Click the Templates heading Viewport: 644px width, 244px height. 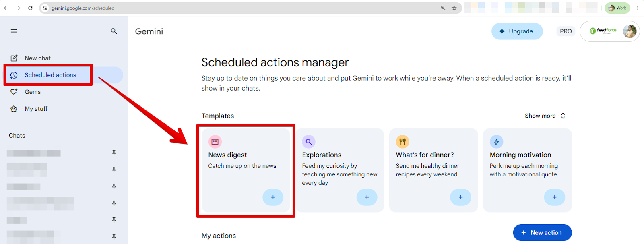click(x=218, y=116)
